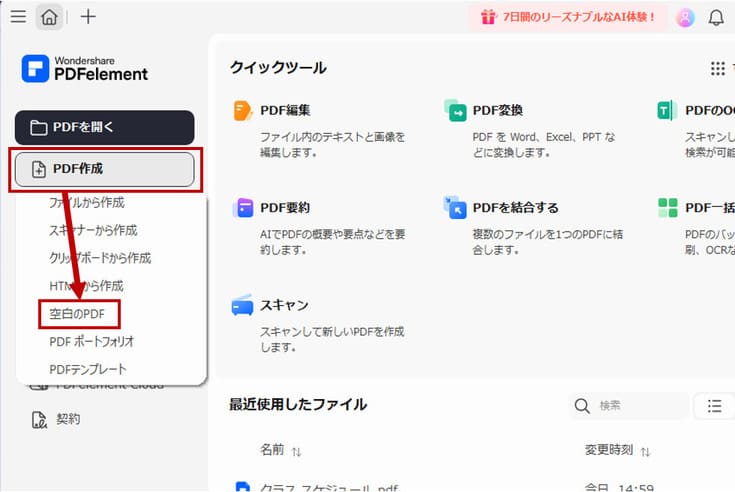Open the PDF要約 tool icon
Image resolution: width=735 pixels, height=492 pixels.
(243, 208)
